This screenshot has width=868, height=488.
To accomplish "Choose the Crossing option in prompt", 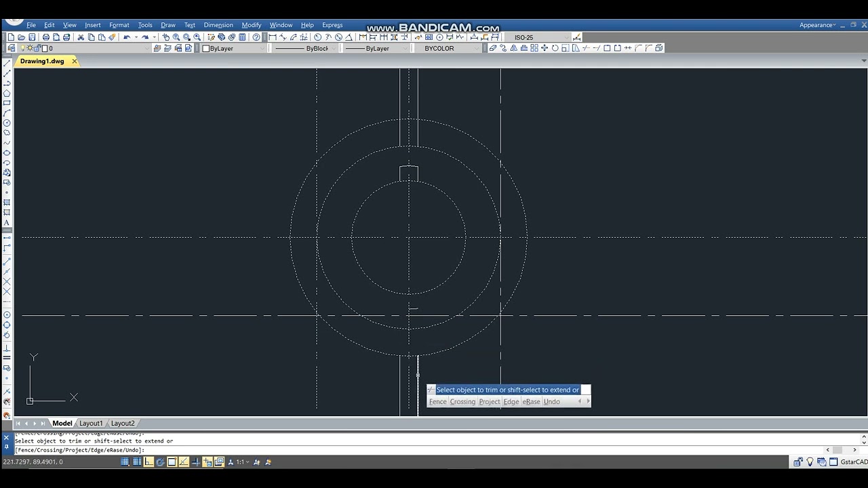I will [462, 402].
